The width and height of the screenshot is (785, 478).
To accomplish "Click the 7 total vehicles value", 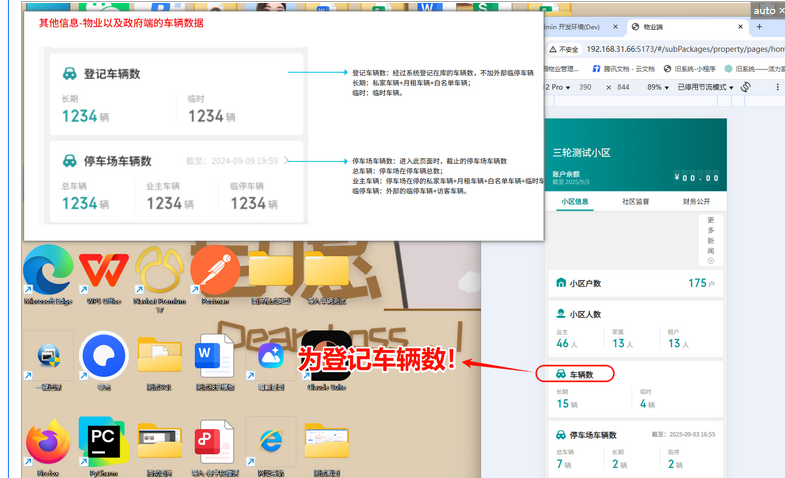I will pyautogui.click(x=560, y=464).
